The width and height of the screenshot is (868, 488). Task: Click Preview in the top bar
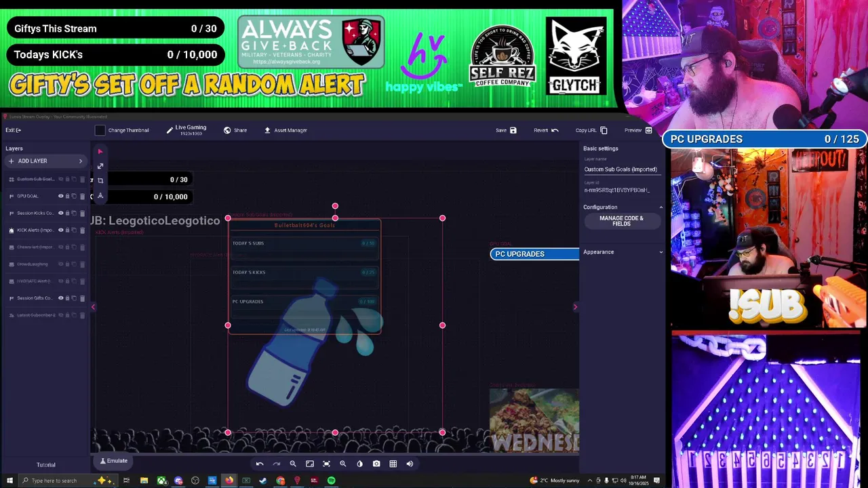coord(638,130)
